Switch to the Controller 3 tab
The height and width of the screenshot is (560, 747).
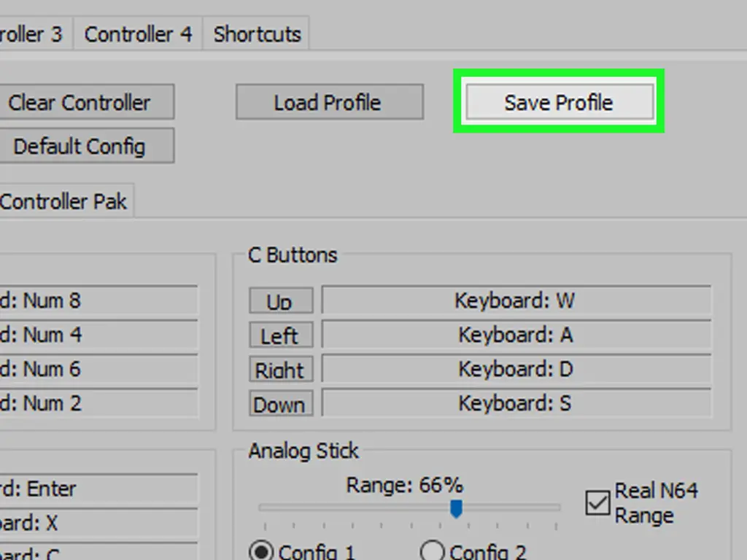tap(36, 34)
